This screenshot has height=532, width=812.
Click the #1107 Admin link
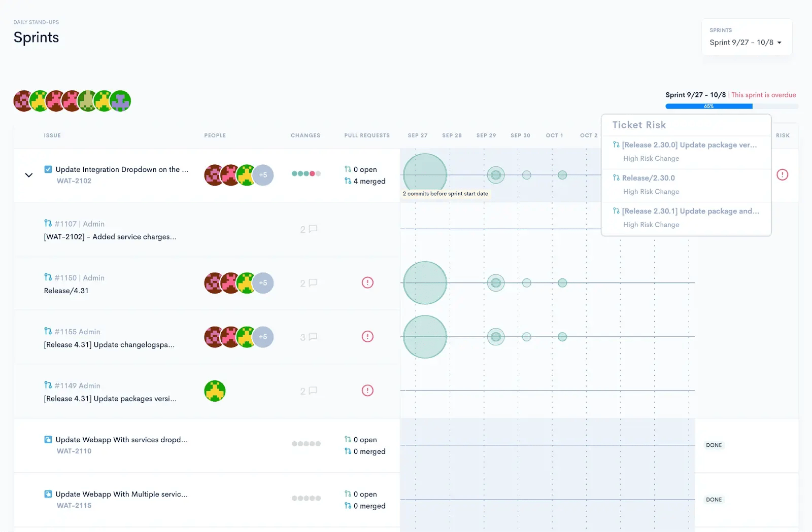pos(74,224)
